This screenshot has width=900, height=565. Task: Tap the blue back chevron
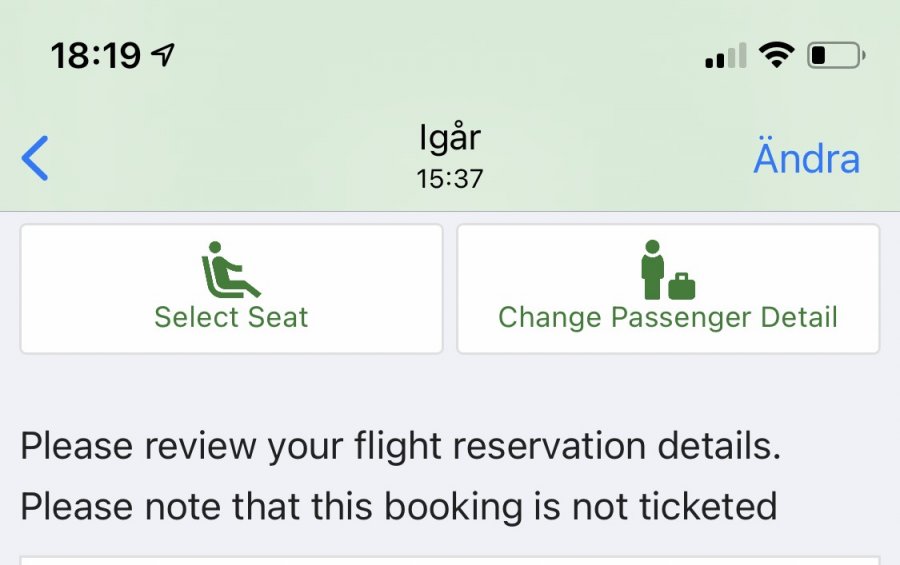tap(35, 159)
